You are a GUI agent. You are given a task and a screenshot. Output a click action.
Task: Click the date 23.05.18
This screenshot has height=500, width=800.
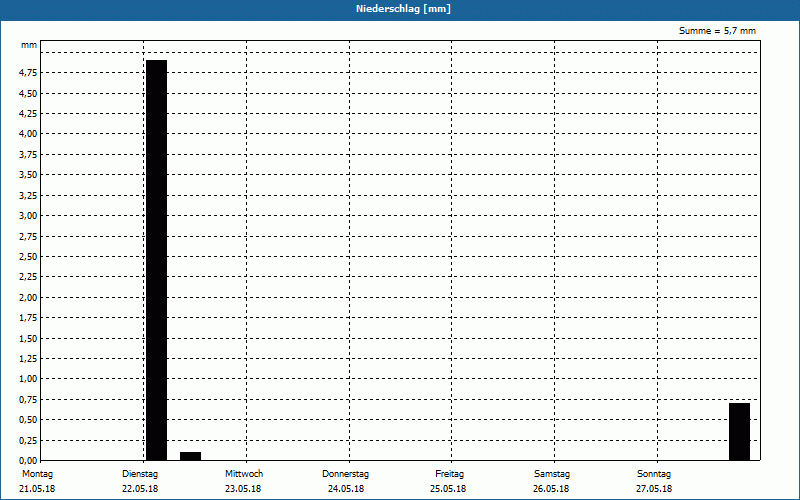[243, 489]
